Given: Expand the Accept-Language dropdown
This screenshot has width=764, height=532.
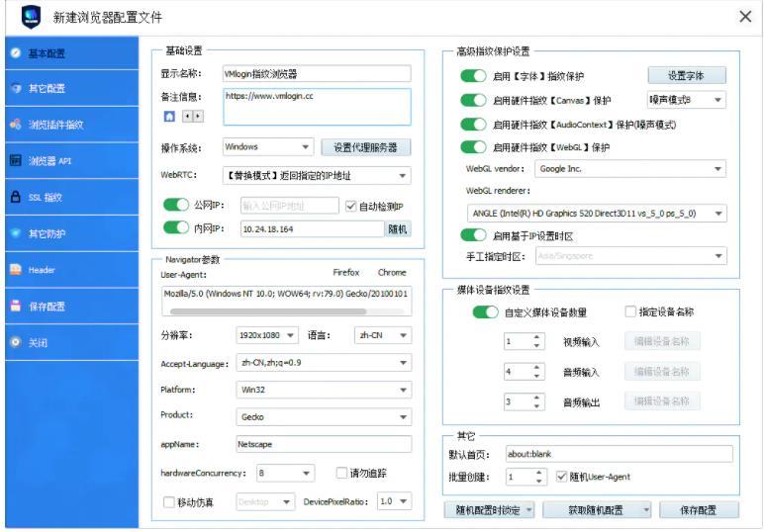Looking at the screenshot, I should point(324,363).
